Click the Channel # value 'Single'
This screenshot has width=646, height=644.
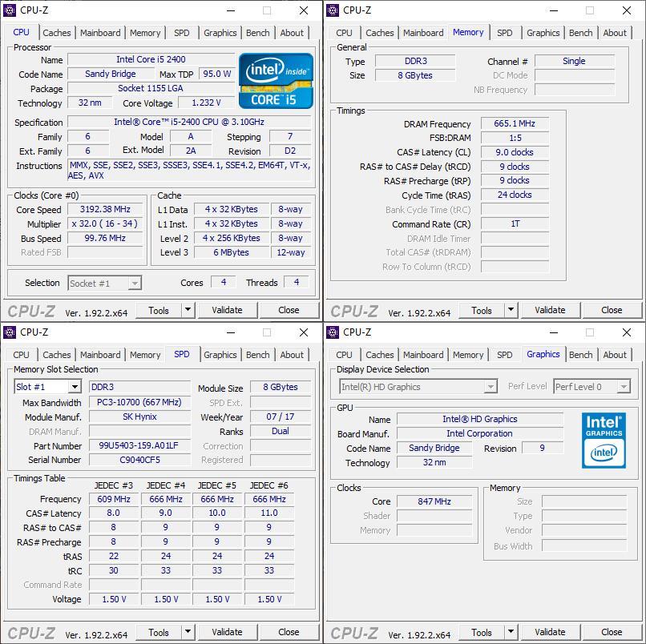[x=575, y=61]
